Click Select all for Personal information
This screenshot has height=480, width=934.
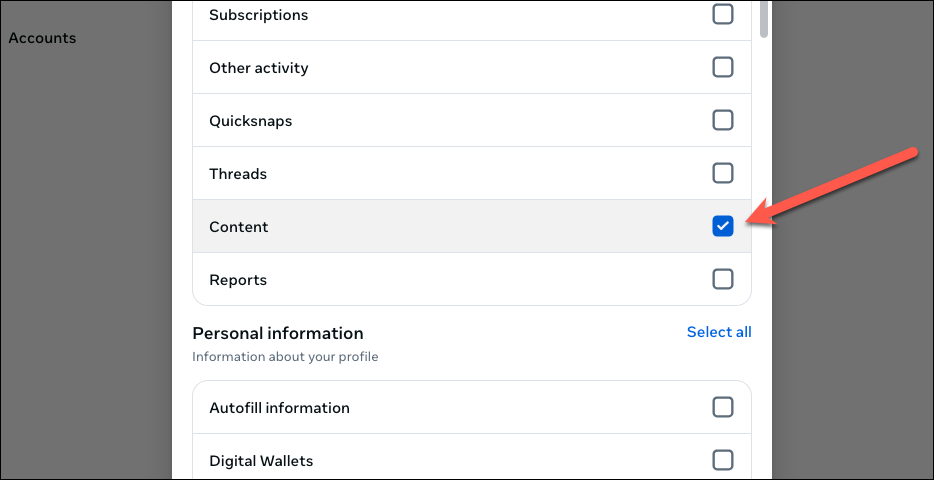(x=718, y=332)
